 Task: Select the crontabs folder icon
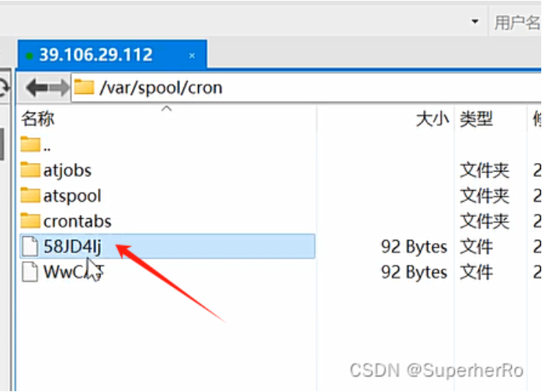click(30, 221)
